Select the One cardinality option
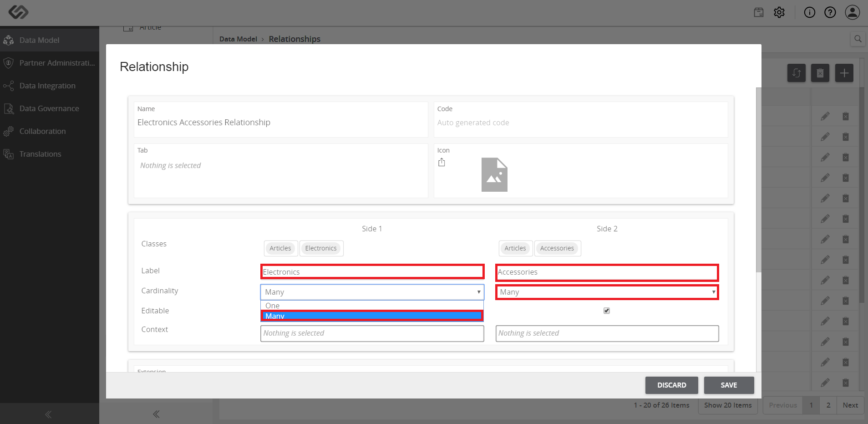Image resolution: width=868 pixels, height=424 pixels. click(x=372, y=306)
